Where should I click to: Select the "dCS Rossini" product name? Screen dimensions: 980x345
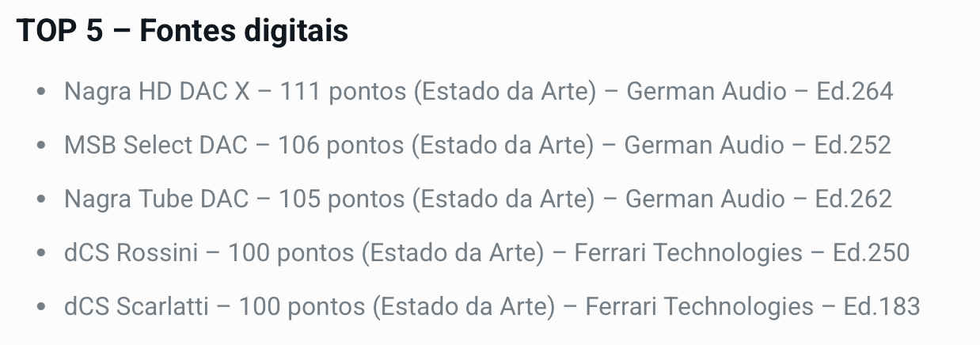tap(130, 253)
